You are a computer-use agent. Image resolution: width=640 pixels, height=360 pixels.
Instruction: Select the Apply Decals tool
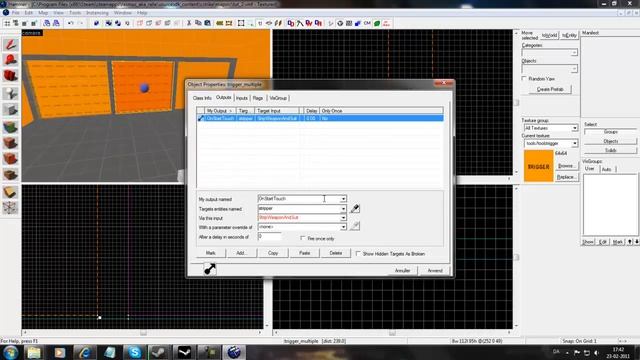[10, 159]
